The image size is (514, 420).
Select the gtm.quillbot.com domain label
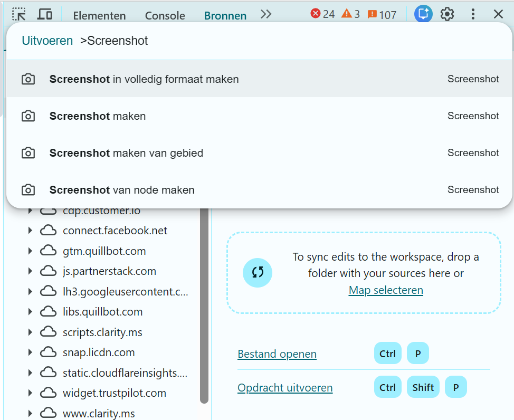(104, 251)
